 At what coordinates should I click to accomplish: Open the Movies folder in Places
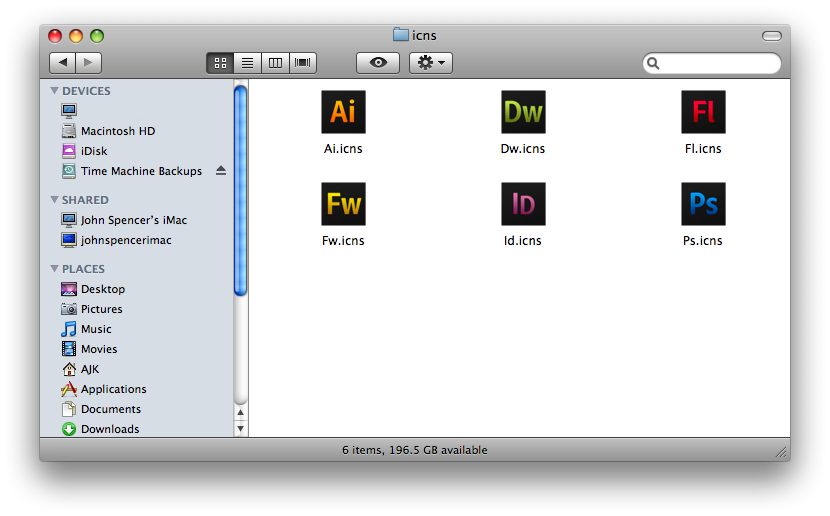(x=89, y=349)
